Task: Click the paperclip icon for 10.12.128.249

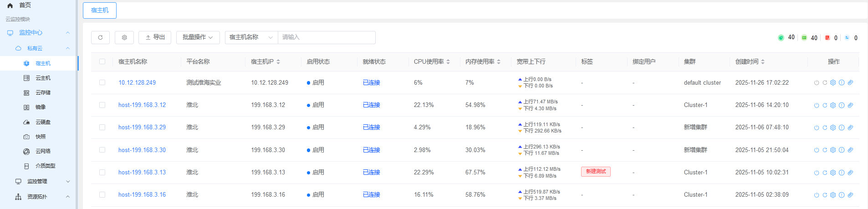Action: tap(850, 83)
